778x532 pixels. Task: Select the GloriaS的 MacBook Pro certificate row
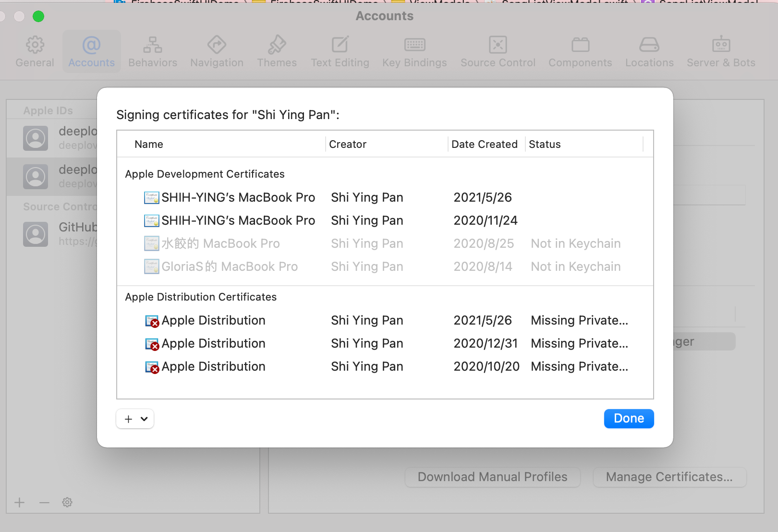point(385,266)
